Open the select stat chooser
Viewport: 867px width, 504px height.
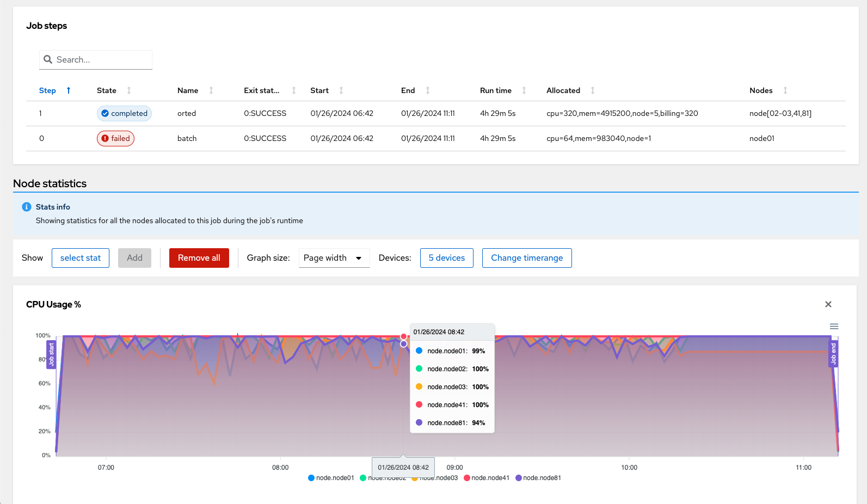pos(81,258)
